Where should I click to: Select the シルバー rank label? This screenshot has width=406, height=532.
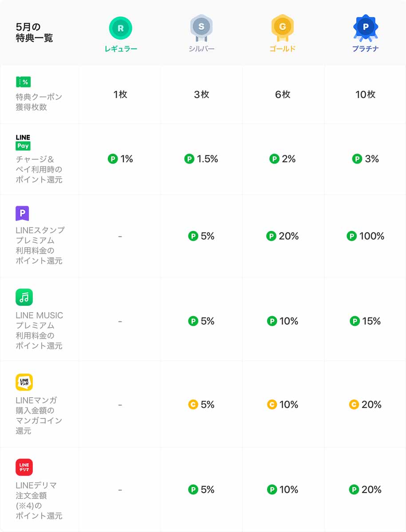[x=201, y=49]
